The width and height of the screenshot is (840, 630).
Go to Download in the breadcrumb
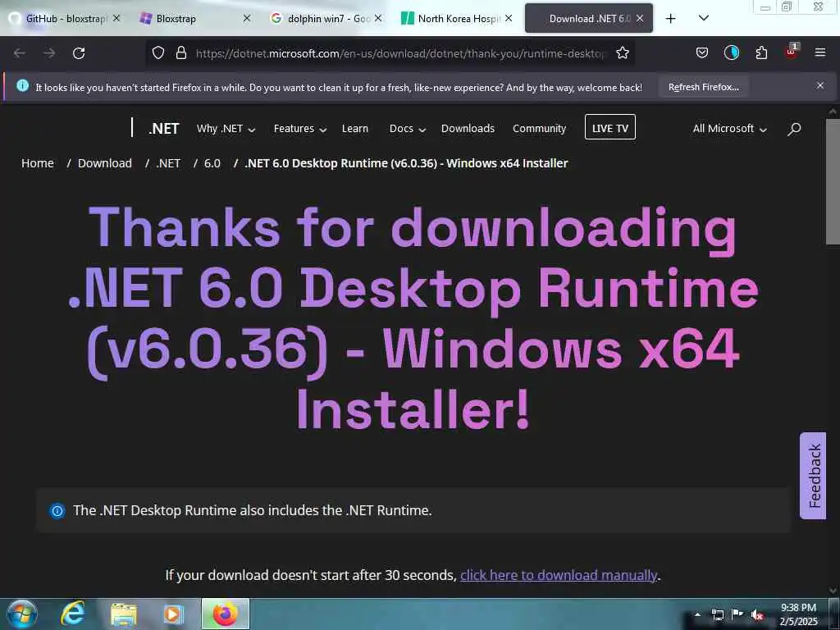[105, 163]
